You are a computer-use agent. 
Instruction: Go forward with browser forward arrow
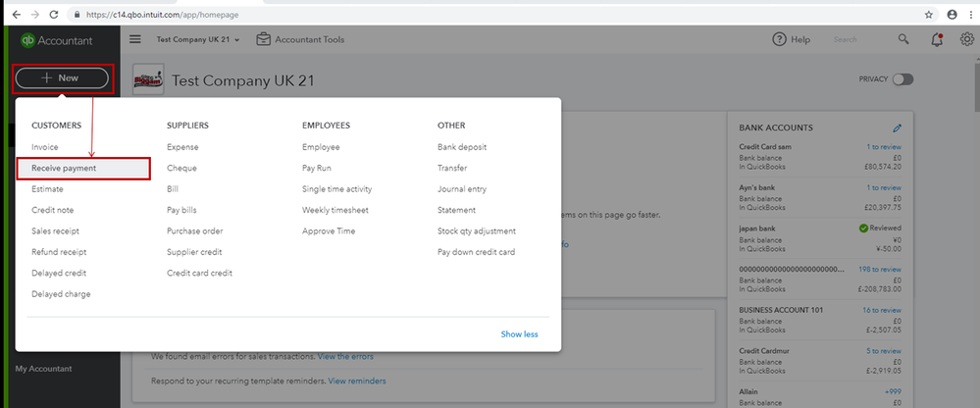coord(34,14)
